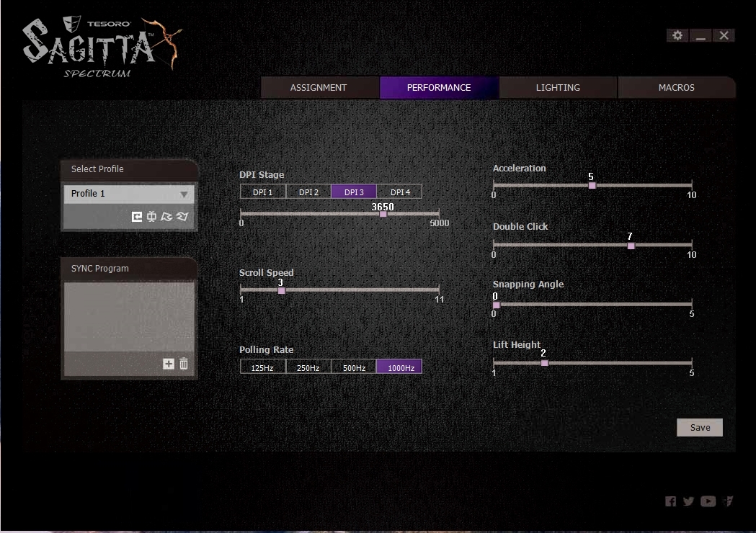
Task: Save the performance settings
Action: [700, 427]
